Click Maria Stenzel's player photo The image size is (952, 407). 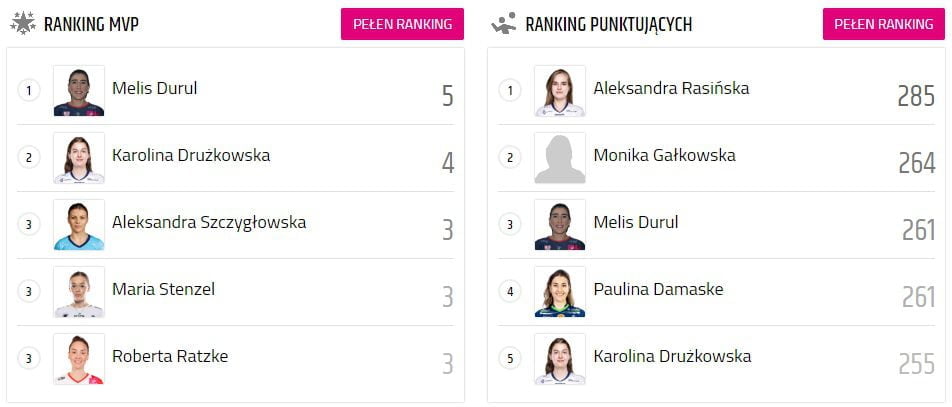point(79,292)
